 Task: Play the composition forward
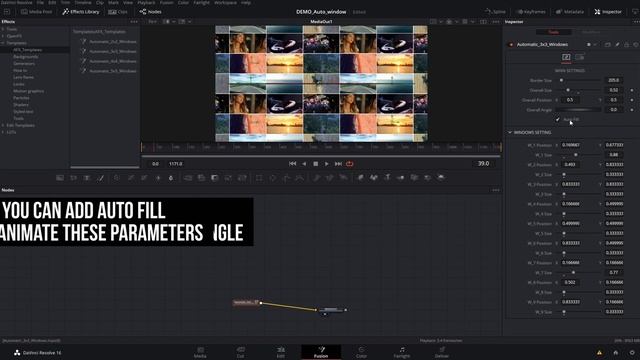click(327, 164)
